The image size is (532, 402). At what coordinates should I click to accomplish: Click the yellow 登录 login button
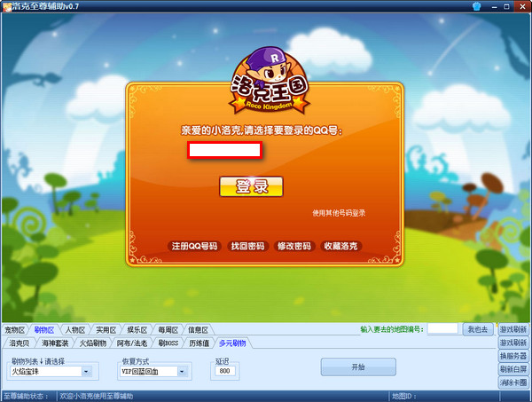pyautogui.click(x=251, y=186)
